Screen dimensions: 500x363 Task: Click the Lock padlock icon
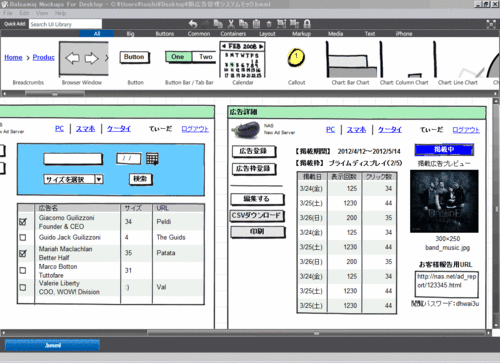tap(307, 24)
